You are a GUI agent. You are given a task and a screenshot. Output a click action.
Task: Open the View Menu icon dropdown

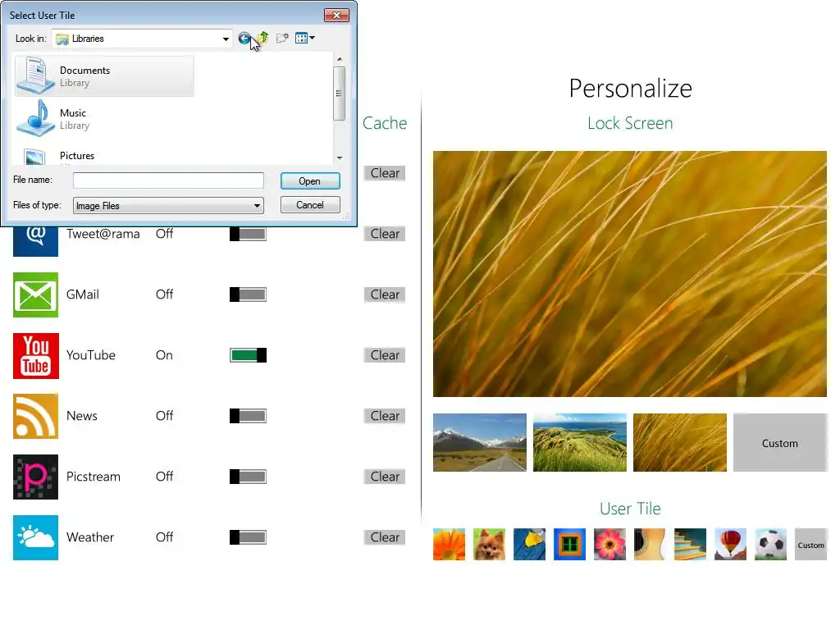[x=305, y=38]
